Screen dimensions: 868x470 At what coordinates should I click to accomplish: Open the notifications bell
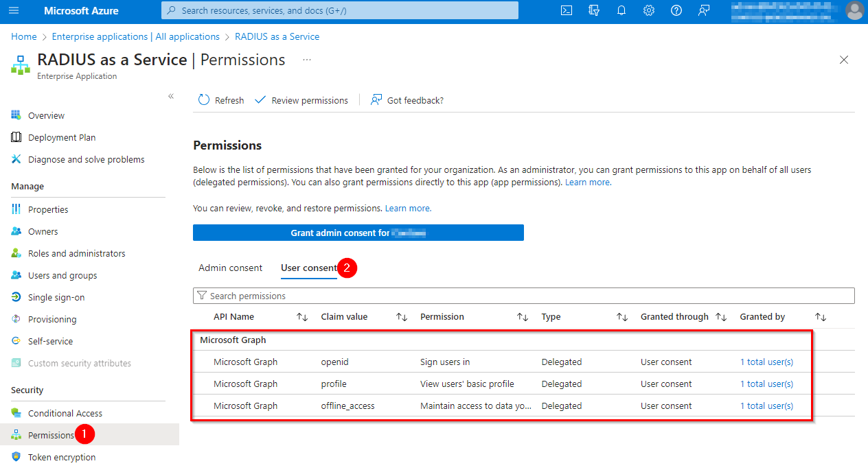tap(621, 10)
